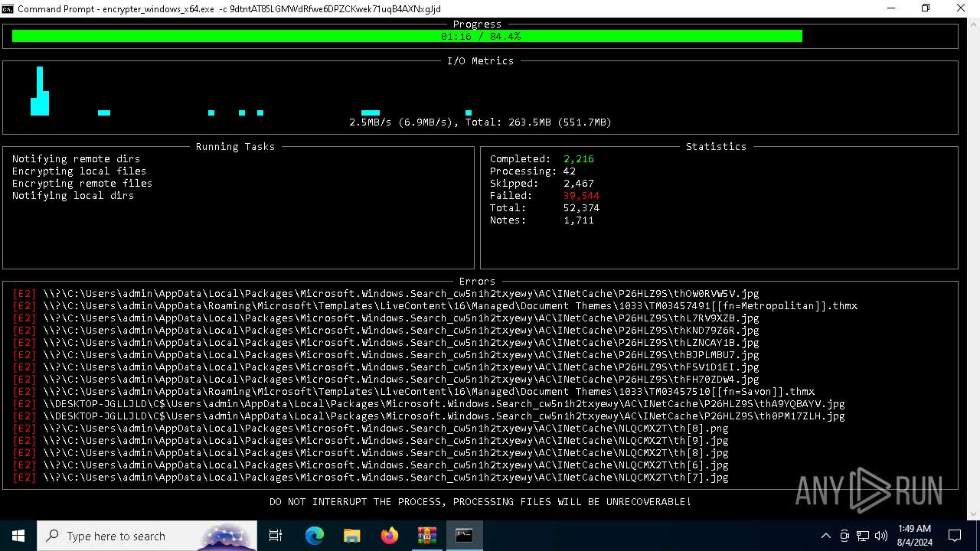Click the taskbar search box

tap(147, 536)
